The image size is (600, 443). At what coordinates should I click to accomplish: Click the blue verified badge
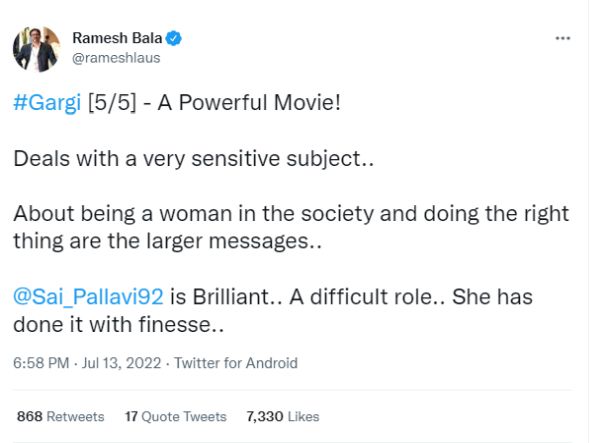[x=174, y=39]
